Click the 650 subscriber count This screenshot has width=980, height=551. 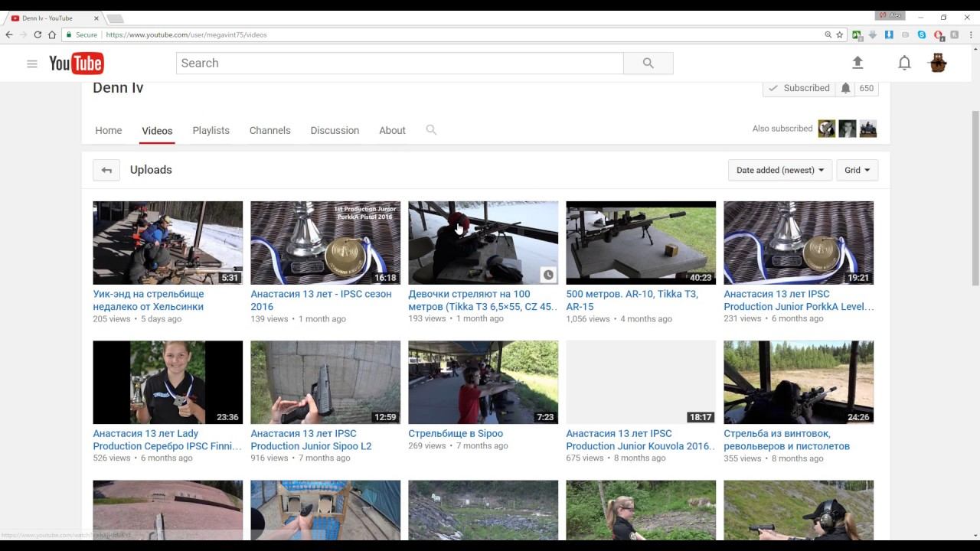pyautogui.click(x=867, y=88)
